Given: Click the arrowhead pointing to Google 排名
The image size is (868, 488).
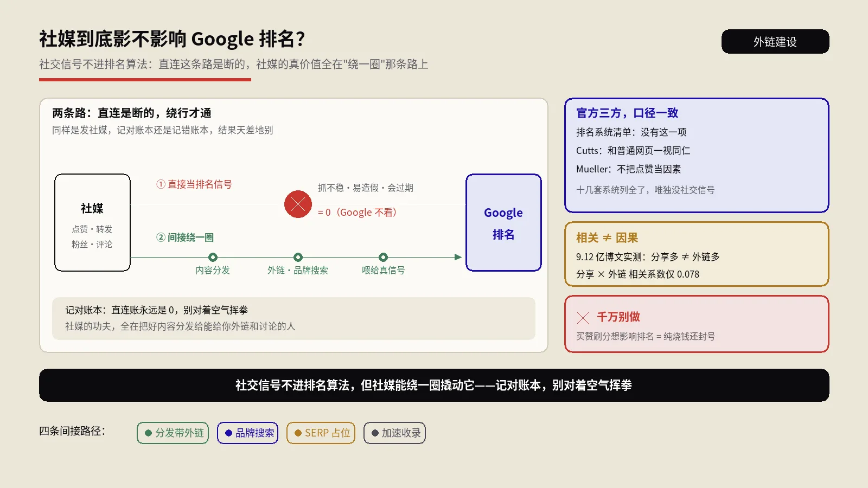Looking at the screenshot, I should click(x=458, y=257).
